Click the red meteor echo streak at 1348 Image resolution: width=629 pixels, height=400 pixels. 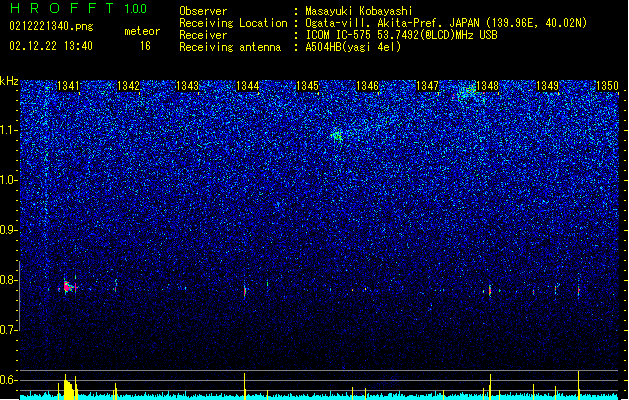(490, 290)
